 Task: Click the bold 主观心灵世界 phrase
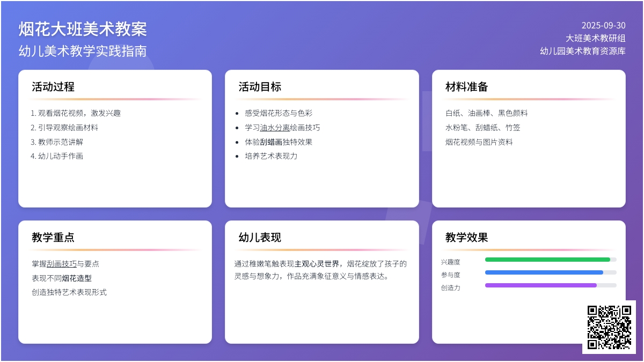317,264
